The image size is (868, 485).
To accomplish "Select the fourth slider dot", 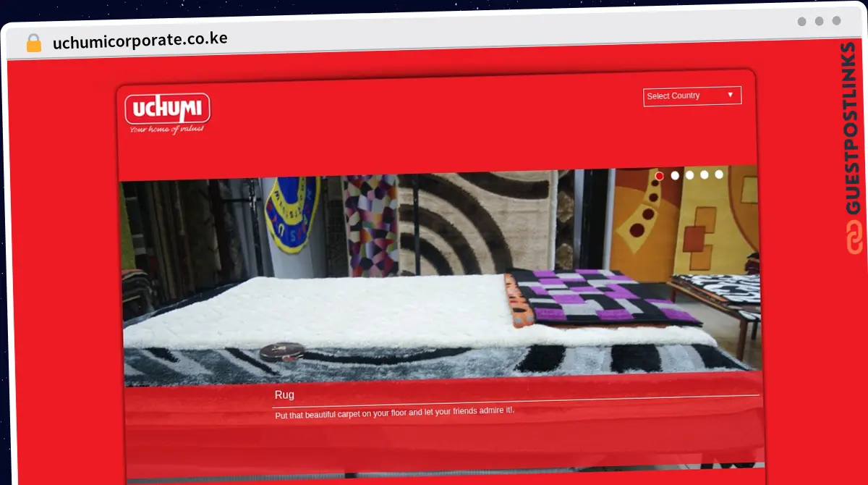I will (x=705, y=174).
